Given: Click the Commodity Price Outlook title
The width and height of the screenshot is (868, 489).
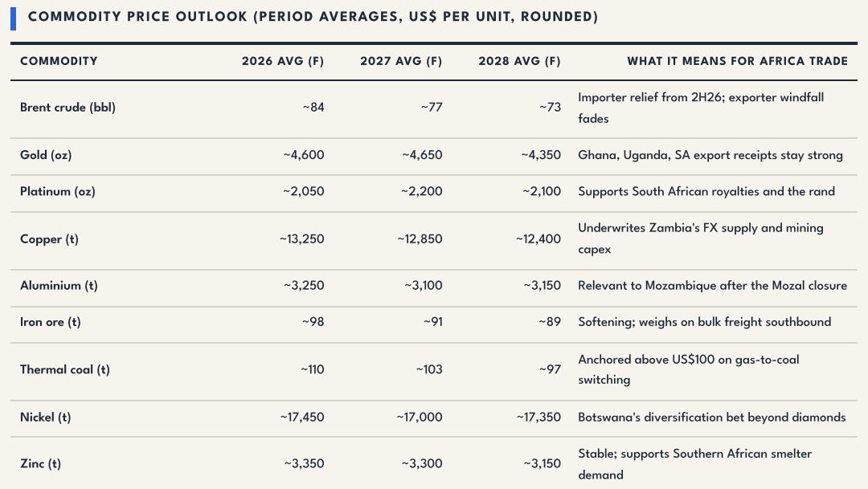Looking at the screenshot, I should pos(313,17).
